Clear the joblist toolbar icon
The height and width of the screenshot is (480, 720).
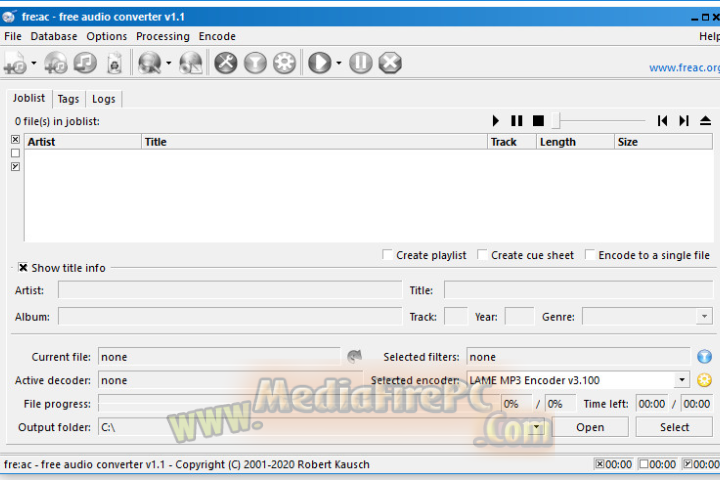[114, 63]
